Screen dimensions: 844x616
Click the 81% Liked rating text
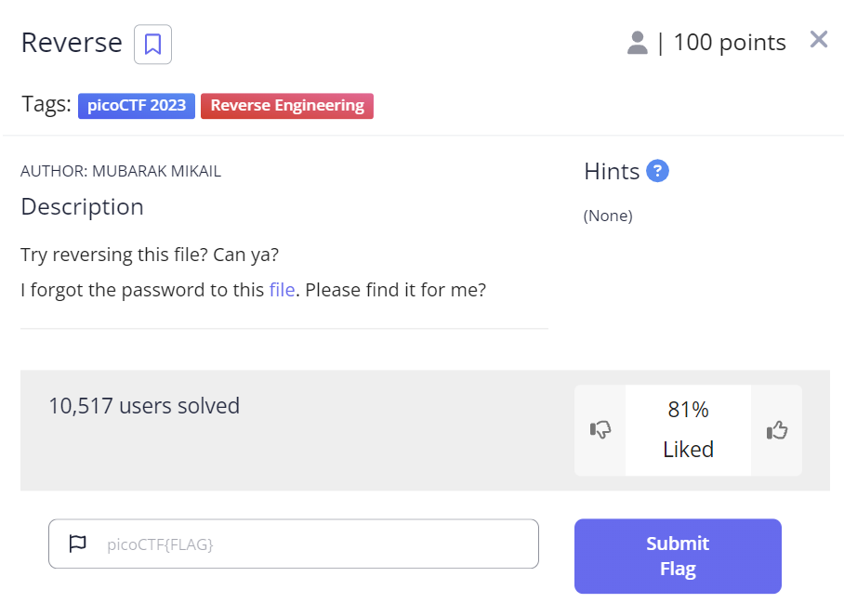click(688, 429)
